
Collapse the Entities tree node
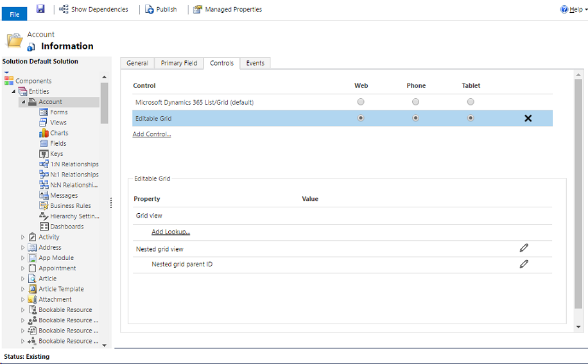click(13, 91)
